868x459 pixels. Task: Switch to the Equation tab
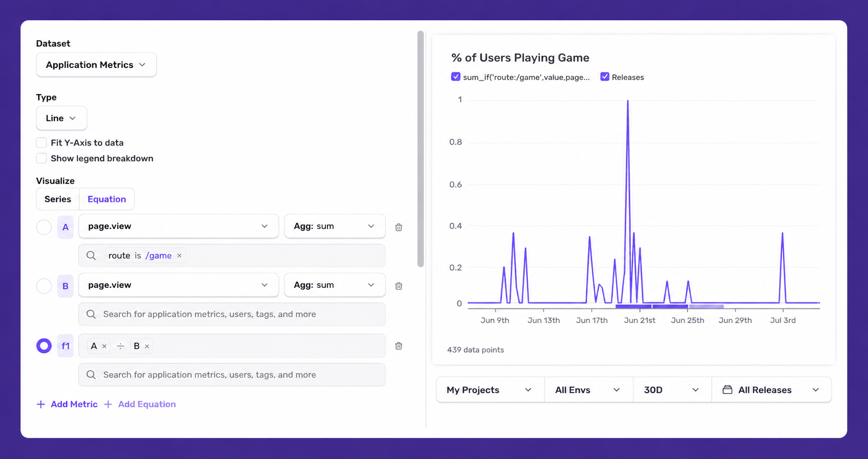[107, 199]
